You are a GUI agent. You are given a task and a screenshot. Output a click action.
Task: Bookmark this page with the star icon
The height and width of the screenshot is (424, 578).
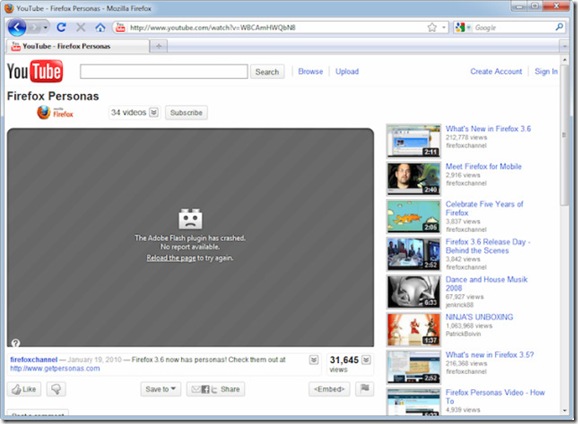coord(432,27)
